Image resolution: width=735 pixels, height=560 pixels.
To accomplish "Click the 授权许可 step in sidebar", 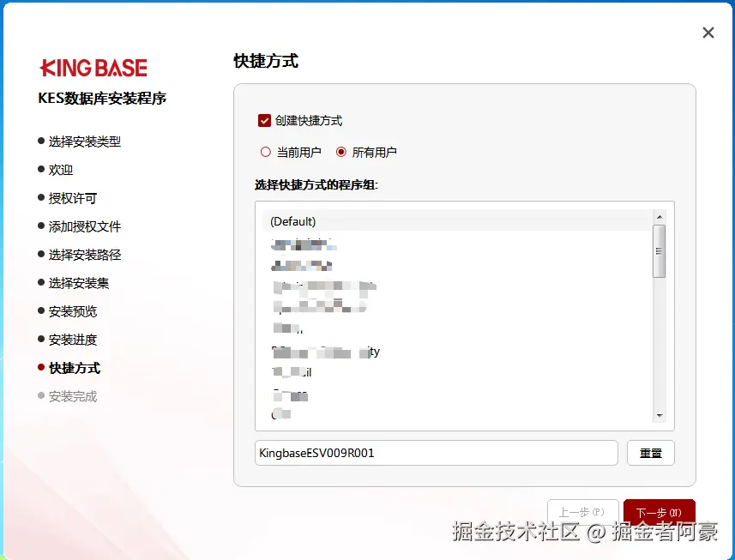I will [68, 198].
